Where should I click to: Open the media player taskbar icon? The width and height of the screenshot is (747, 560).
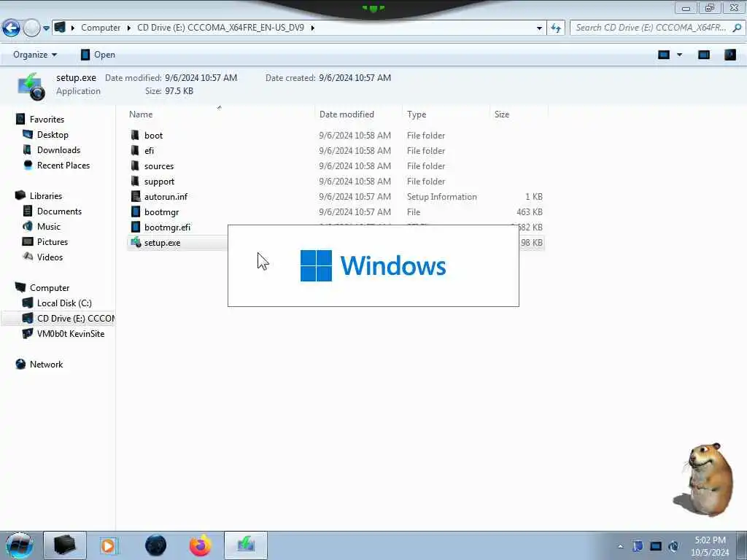coord(109,545)
